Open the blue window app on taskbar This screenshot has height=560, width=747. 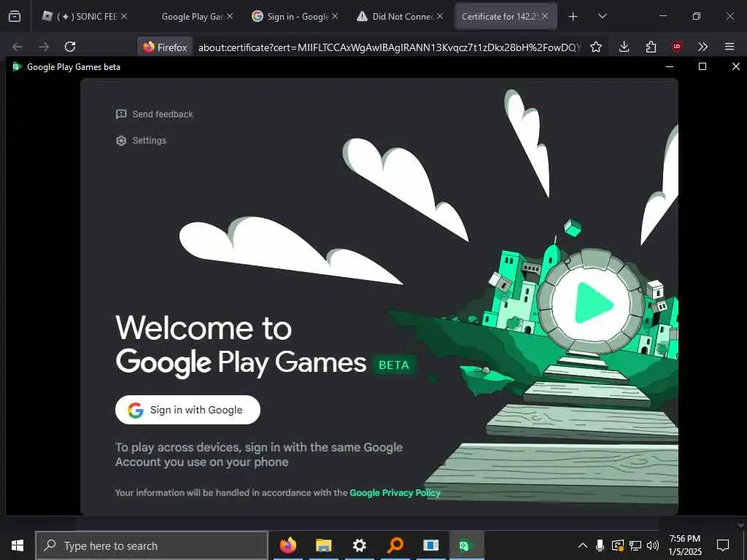pos(430,545)
